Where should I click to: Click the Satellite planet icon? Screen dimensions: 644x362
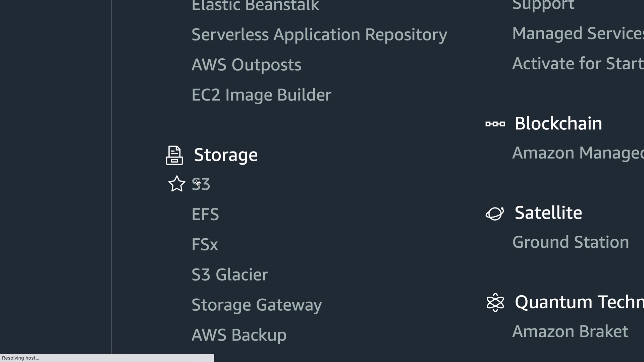pyautogui.click(x=495, y=213)
